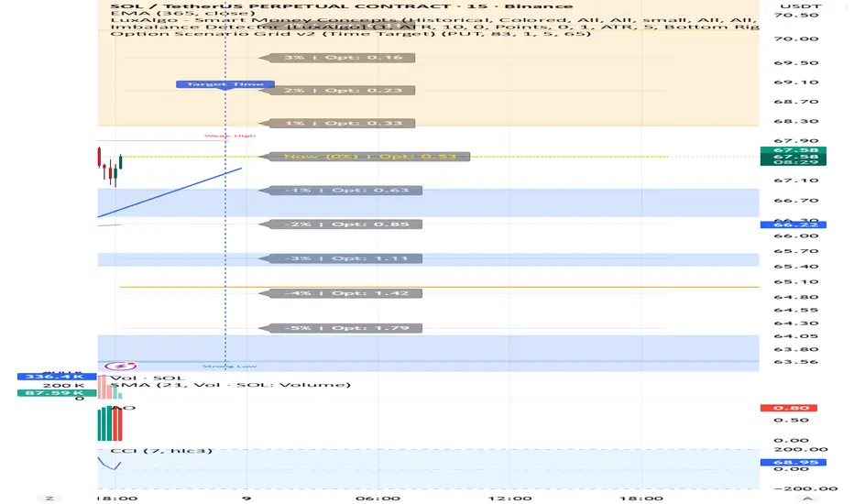Click the latest green candlestick
The height and width of the screenshot is (504, 854).
coord(120,161)
